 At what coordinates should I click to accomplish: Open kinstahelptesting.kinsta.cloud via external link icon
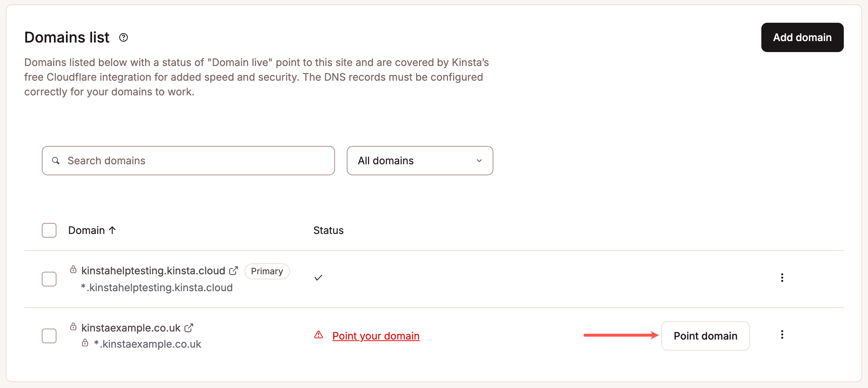pos(233,270)
